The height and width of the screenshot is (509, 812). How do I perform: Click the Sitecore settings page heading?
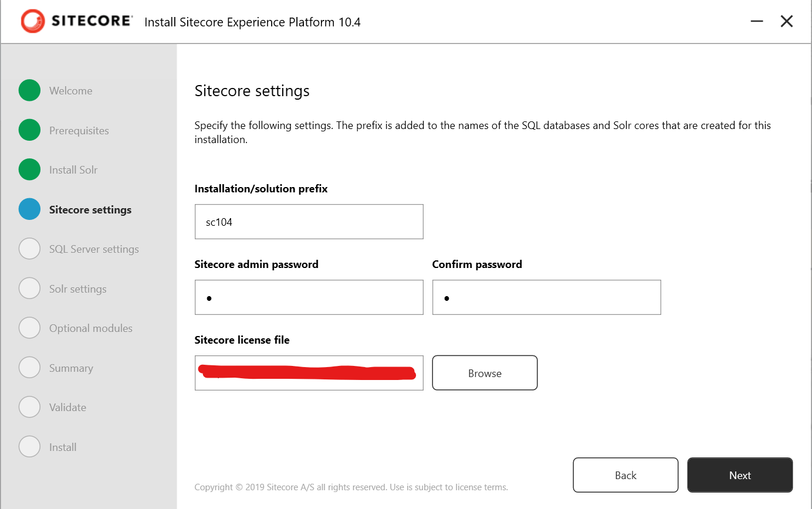coord(252,91)
